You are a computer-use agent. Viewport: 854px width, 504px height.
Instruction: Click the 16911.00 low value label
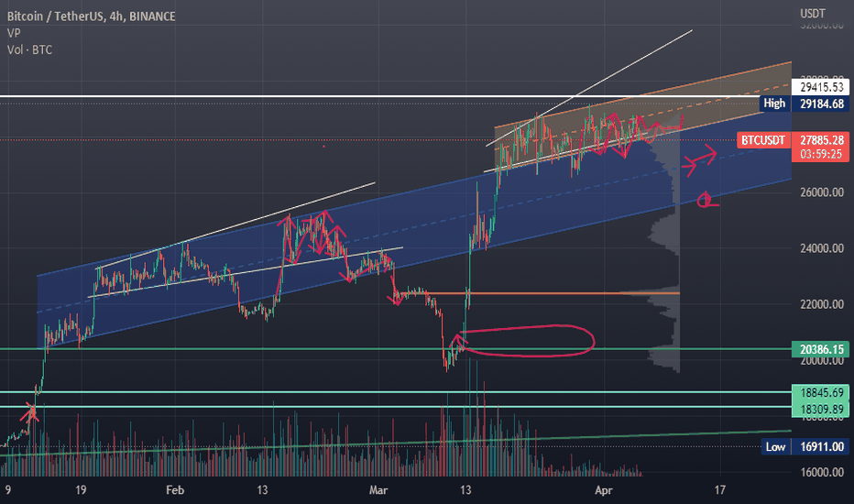coord(821,447)
